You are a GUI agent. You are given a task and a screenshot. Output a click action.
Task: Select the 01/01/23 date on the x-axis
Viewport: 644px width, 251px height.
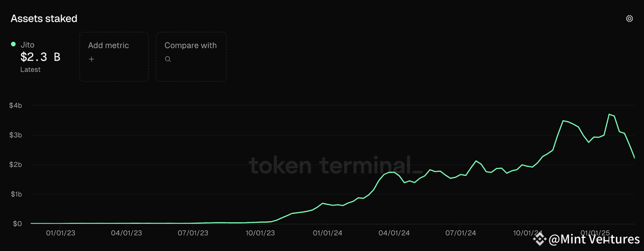[61, 233]
